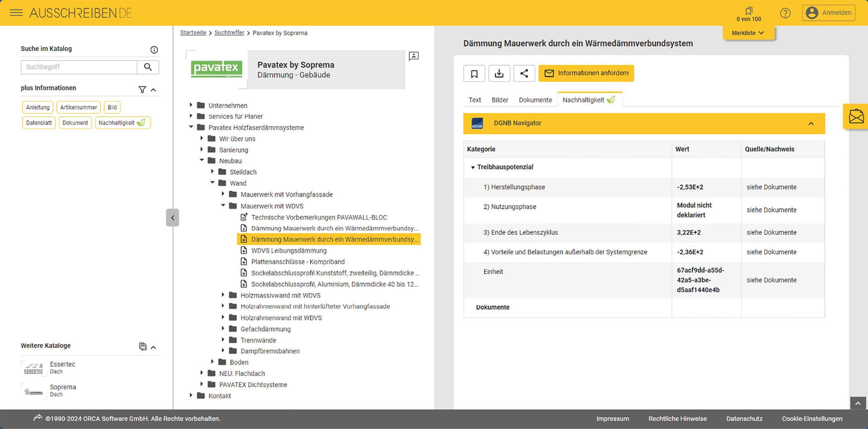Open the Essertec Dach catalog
Screen dimensions: 868x429
(x=49, y=367)
